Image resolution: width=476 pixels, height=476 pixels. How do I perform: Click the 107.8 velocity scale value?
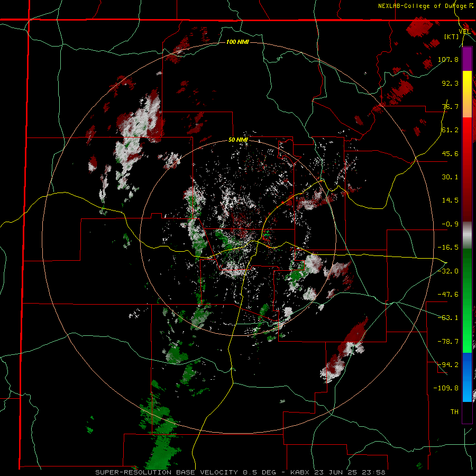pos(448,59)
